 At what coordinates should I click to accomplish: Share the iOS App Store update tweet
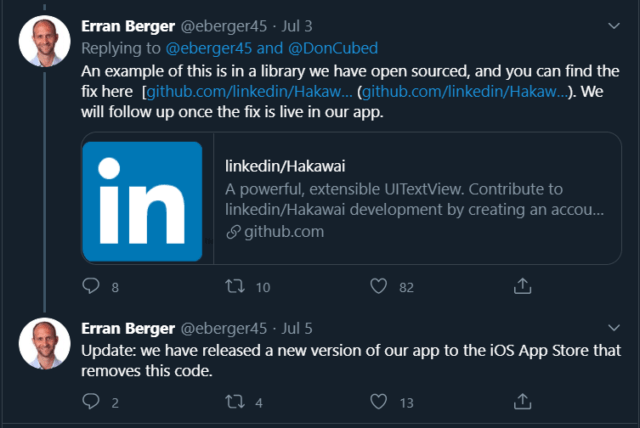521,402
